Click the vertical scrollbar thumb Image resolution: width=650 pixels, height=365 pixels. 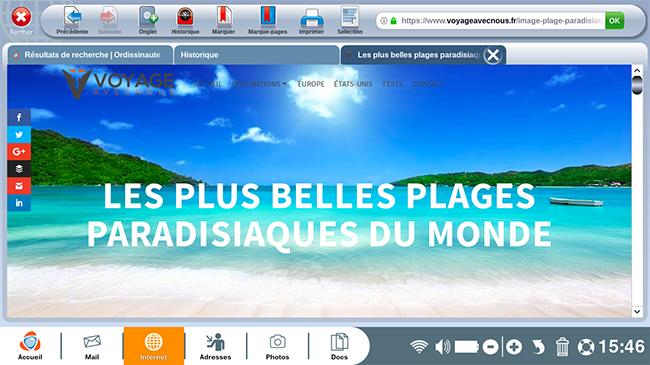pos(637,85)
